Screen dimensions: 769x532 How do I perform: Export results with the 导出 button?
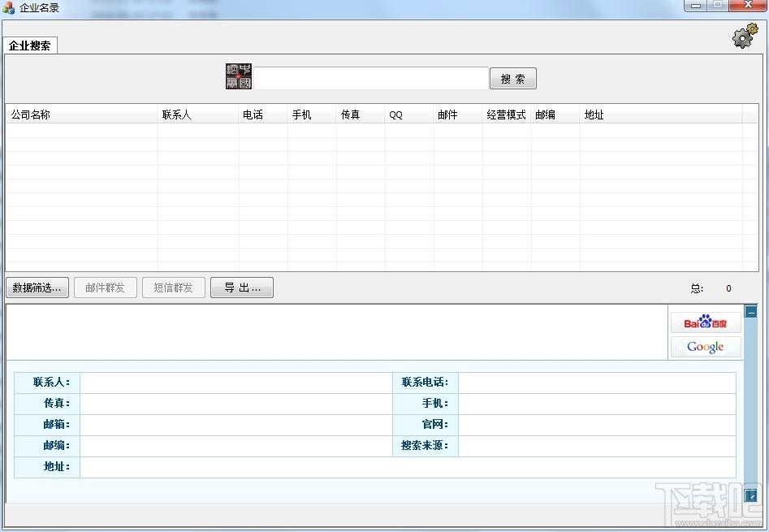pos(241,287)
